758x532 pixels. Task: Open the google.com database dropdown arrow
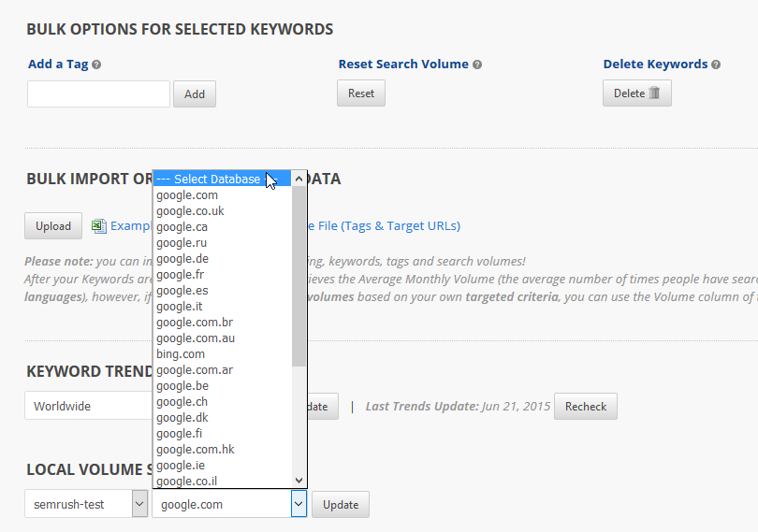coord(299,505)
